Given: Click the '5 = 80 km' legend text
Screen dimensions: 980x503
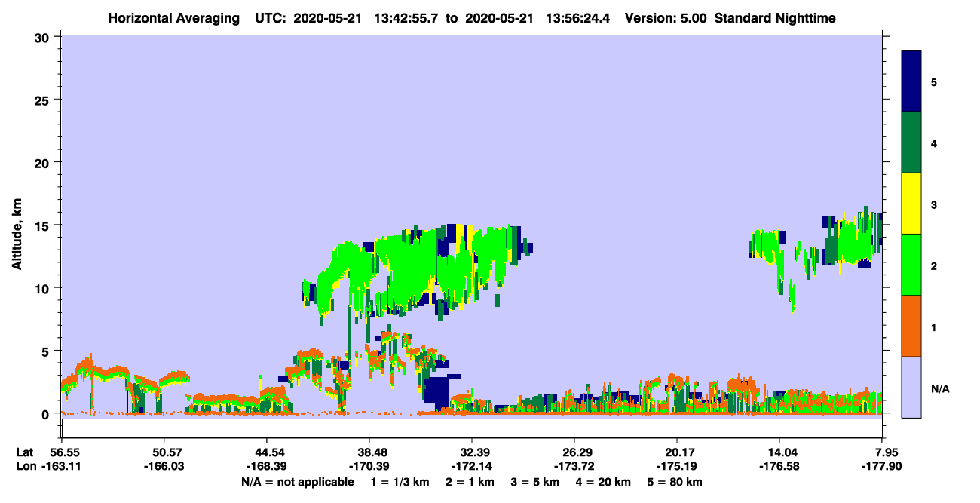Looking at the screenshot, I should (x=675, y=482).
